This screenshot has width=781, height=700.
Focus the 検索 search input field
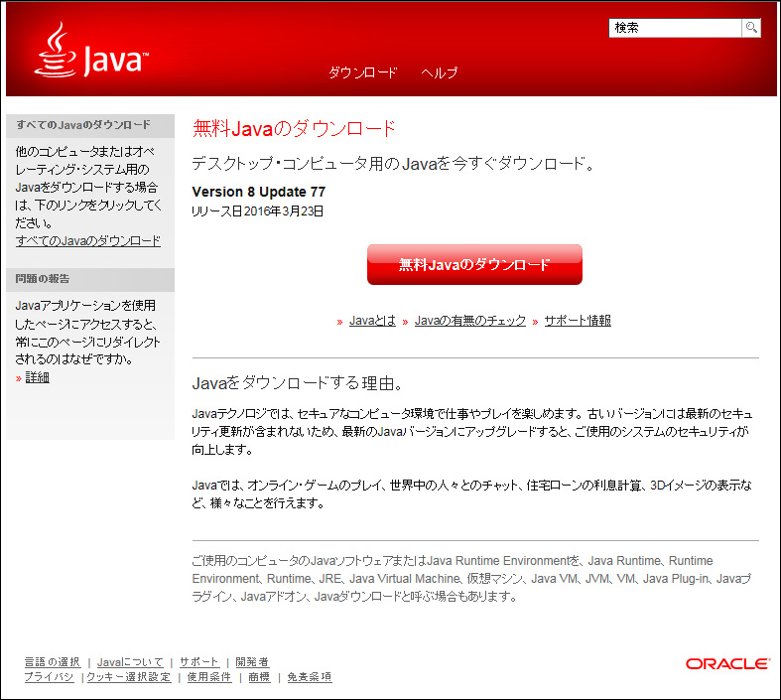pyautogui.click(x=675, y=28)
